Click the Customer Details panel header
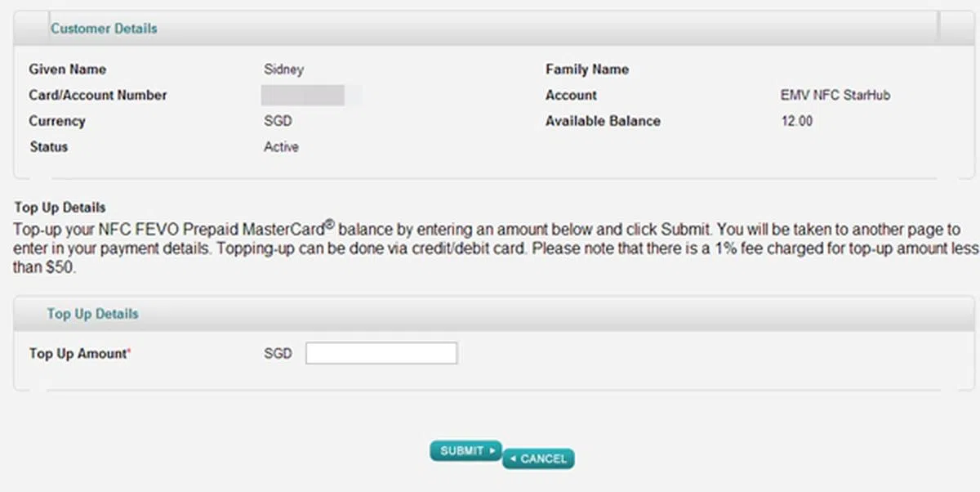The image size is (980, 492). 104,29
